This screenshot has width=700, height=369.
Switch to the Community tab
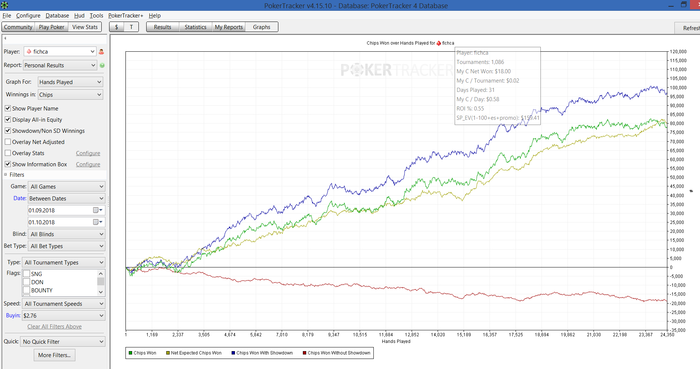click(x=18, y=27)
